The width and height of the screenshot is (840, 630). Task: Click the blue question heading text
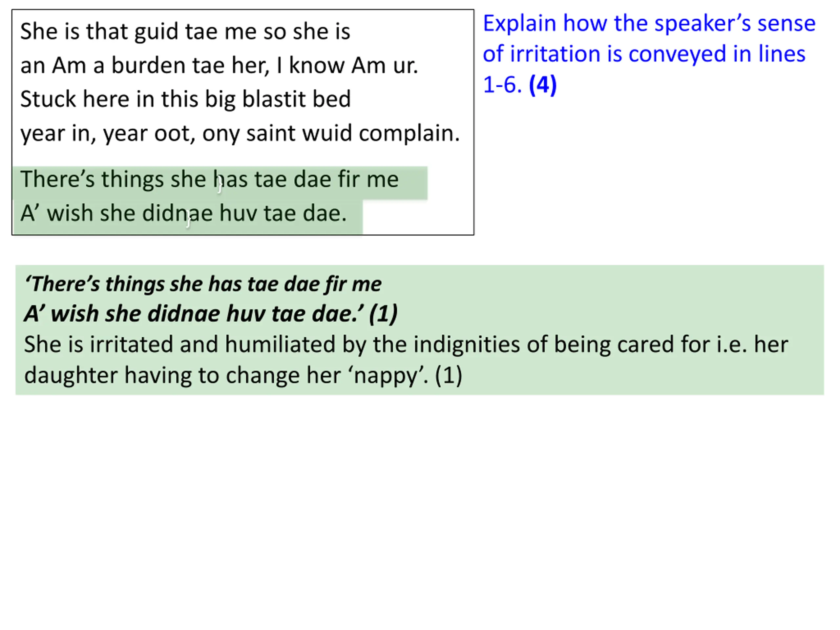(649, 53)
